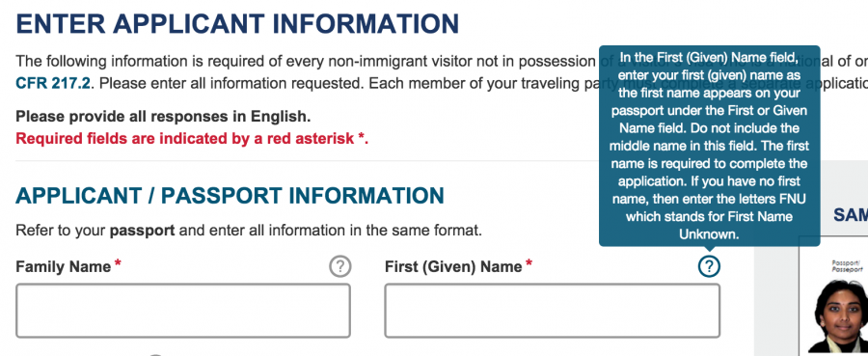Click the Passport/Passeport label on sample image

[847, 265]
